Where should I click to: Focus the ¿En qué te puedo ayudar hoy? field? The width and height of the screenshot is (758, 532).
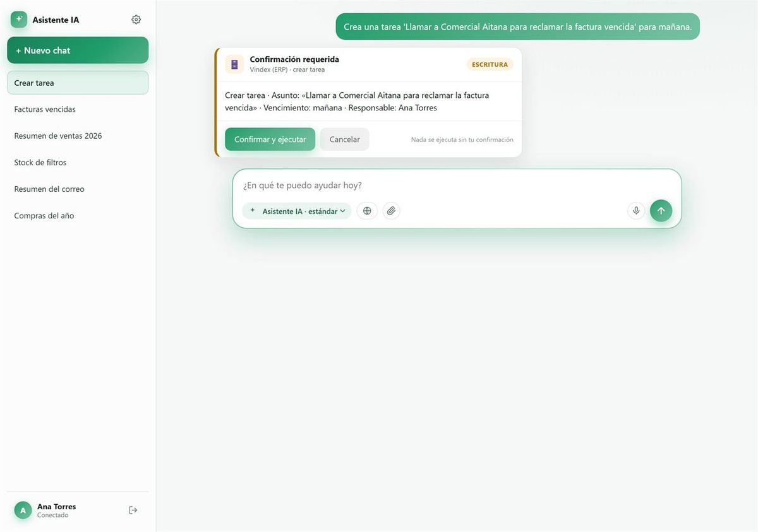click(x=457, y=186)
